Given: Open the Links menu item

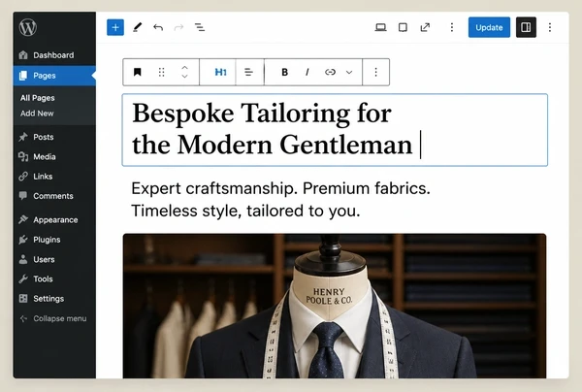Looking at the screenshot, I should click(x=54, y=177).
